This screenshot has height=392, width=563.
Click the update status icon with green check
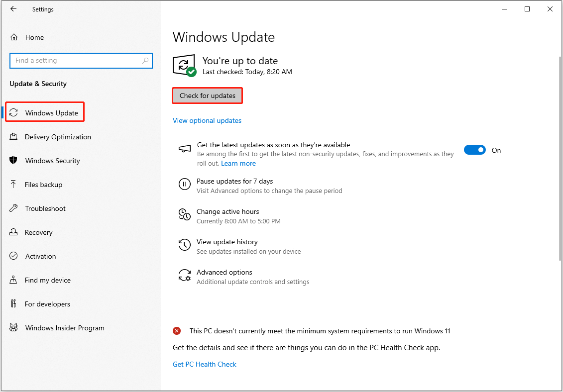click(185, 66)
